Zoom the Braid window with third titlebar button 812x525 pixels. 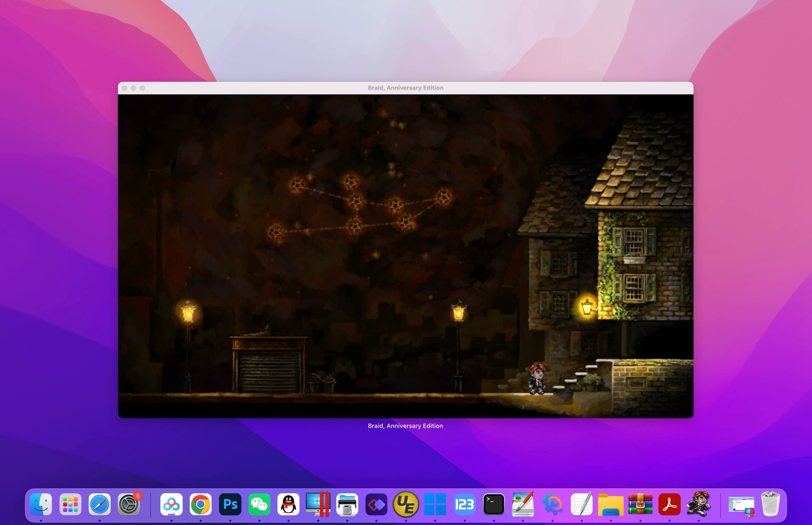pos(142,88)
